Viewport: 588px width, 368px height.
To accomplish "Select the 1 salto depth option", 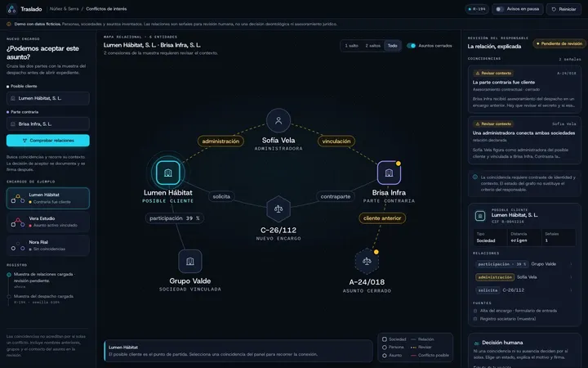I will pyautogui.click(x=351, y=46).
